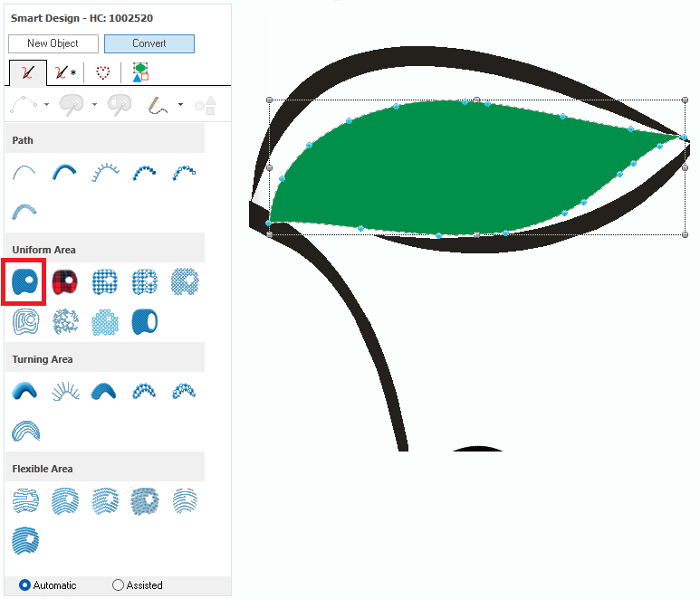The image size is (700, 599).
Task: Select the tube-shaped fill in Uniform Area
Action: coord(144,320)
